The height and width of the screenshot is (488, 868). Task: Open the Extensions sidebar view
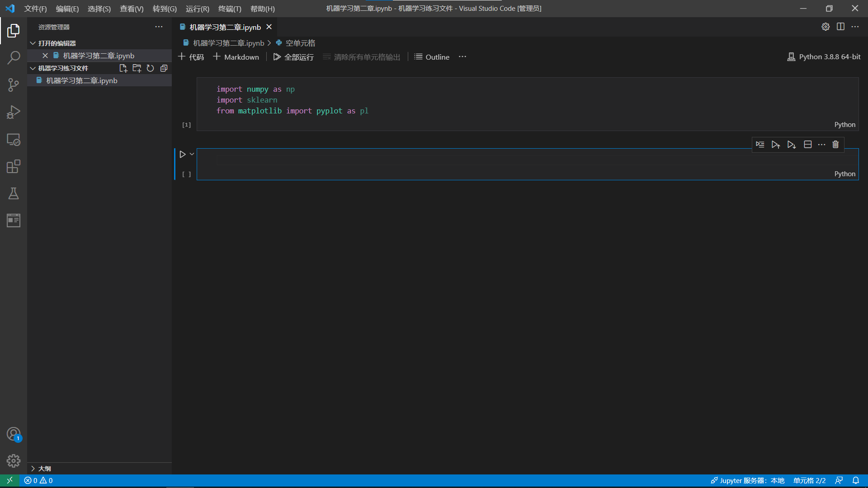[13, 166]
